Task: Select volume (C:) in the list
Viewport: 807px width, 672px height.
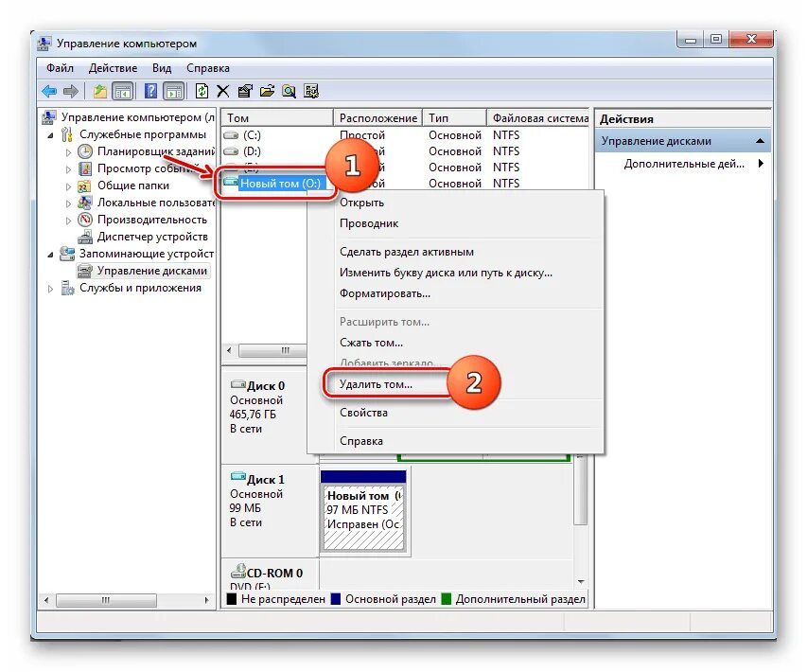Action: (252, 135)
